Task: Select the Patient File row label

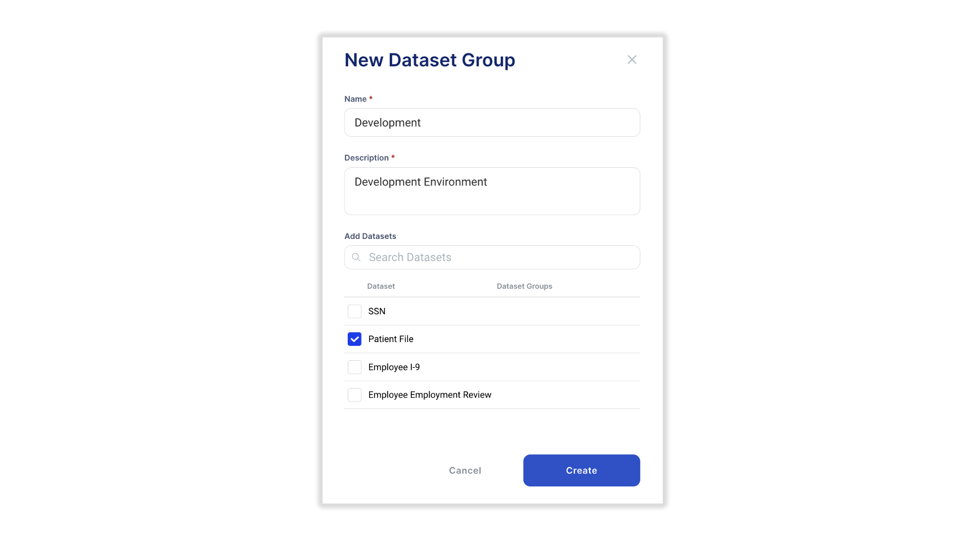Action: click(391, 339)
